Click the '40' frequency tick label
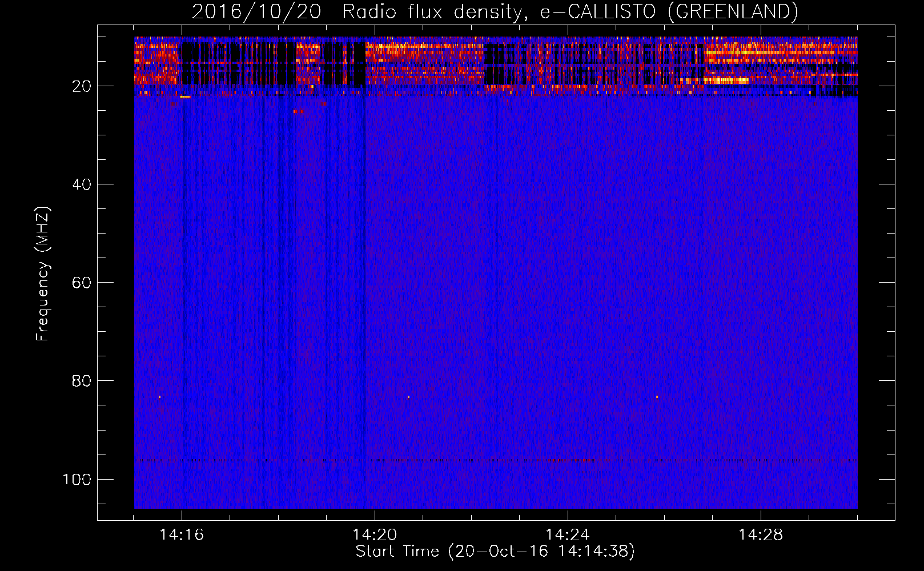 (82, 184)
